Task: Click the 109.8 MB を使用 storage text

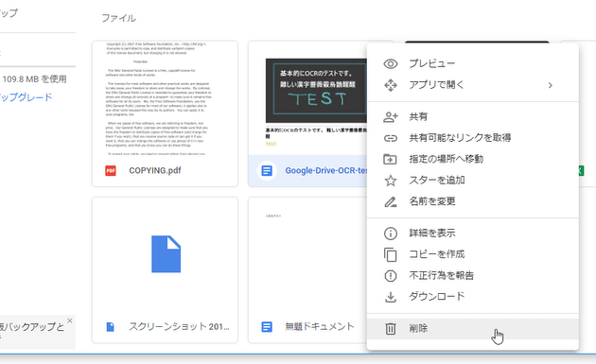Action: (x=34, y=79)
